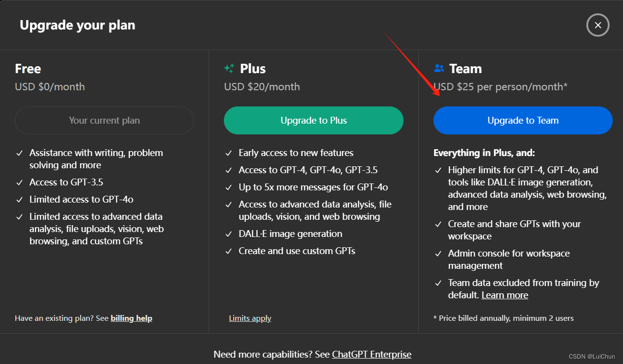
Task: Click checkmark beside DALL·E image generation
Action: click(x=228, y=234)
